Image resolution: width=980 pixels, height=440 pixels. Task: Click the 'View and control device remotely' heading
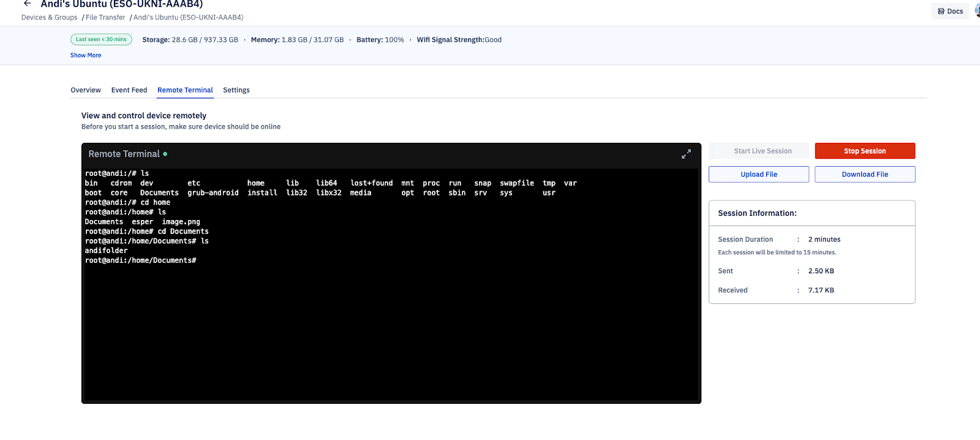point(144,115)
